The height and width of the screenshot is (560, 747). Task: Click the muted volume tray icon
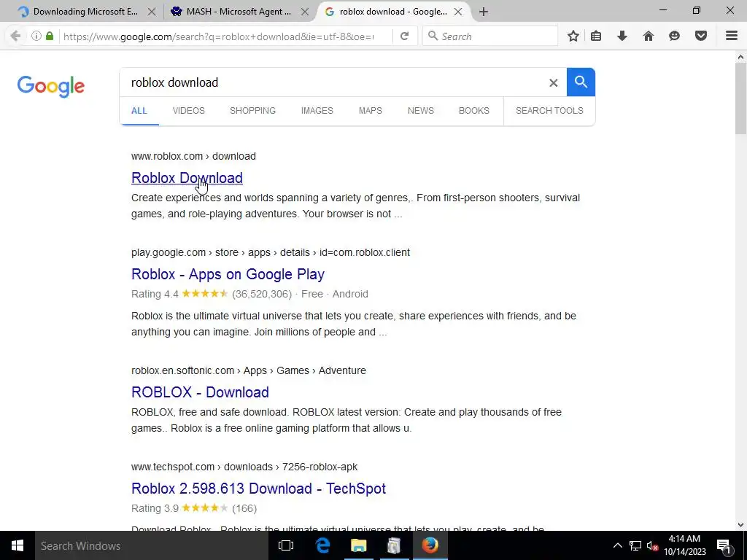tap(653, 545)
